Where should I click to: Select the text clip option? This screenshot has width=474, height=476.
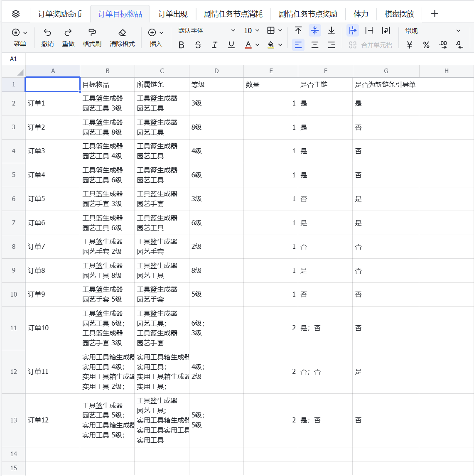click(x=369, y=30)
